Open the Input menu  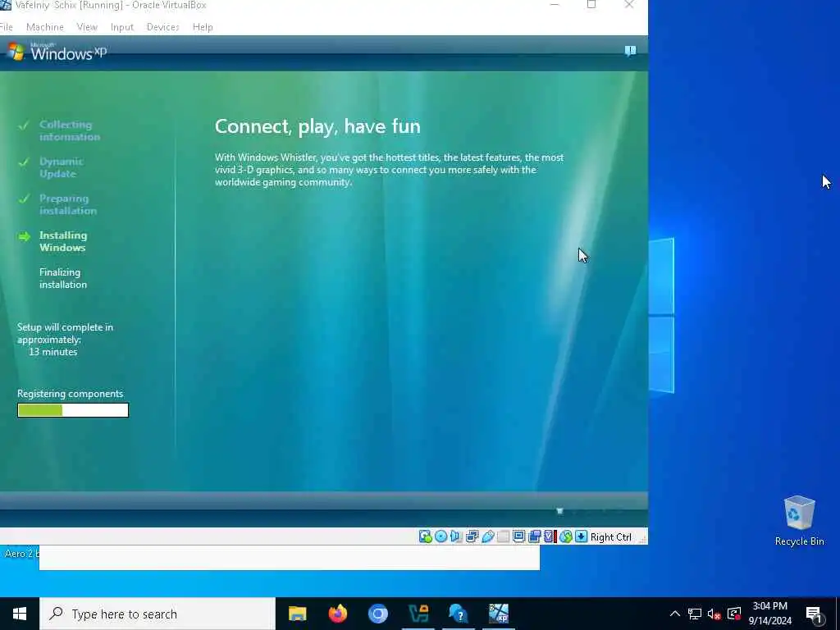pyautogui.click(x=122, y=27)
